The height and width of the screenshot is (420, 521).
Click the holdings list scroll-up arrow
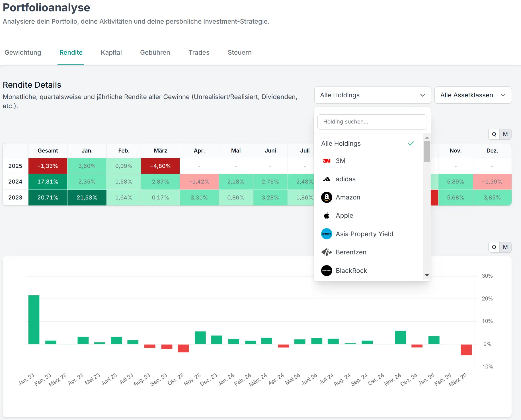427,138
